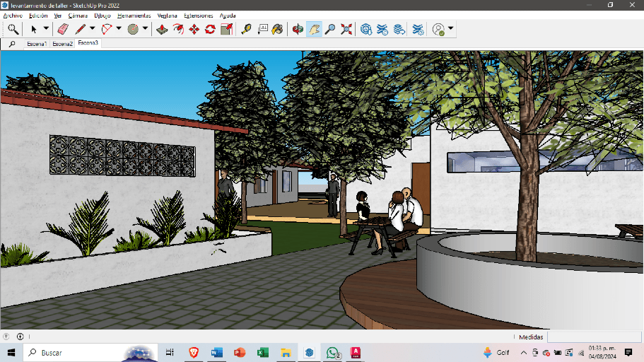Switch to the Escena1 tab
Screen dimensions: 644x362
[37, 44]
